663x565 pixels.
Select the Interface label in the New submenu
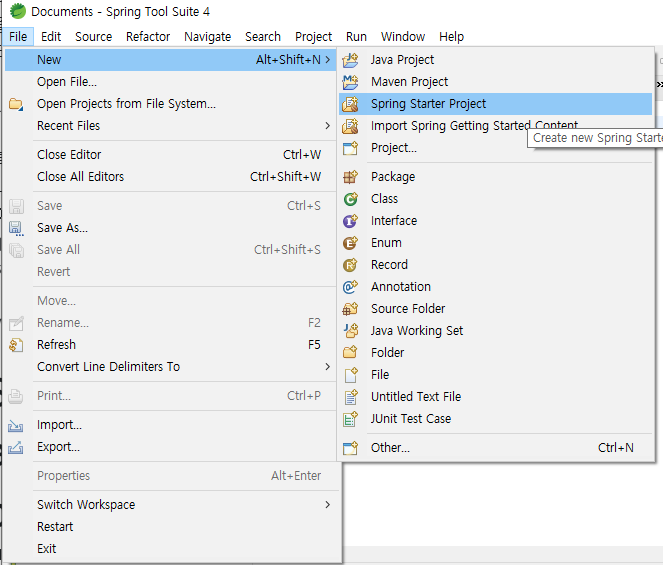click(x=394, y=221)
